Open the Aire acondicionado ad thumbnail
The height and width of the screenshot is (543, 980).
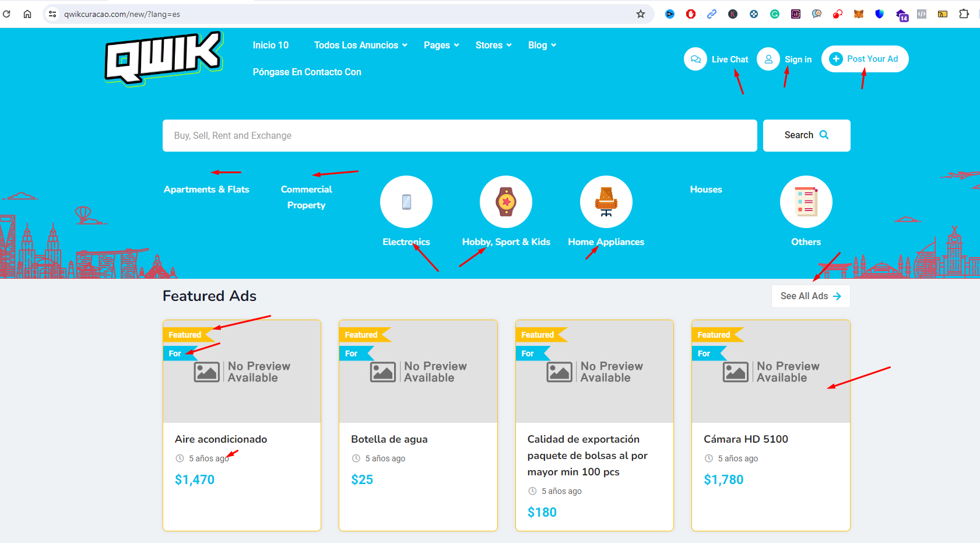coord(242,372)
